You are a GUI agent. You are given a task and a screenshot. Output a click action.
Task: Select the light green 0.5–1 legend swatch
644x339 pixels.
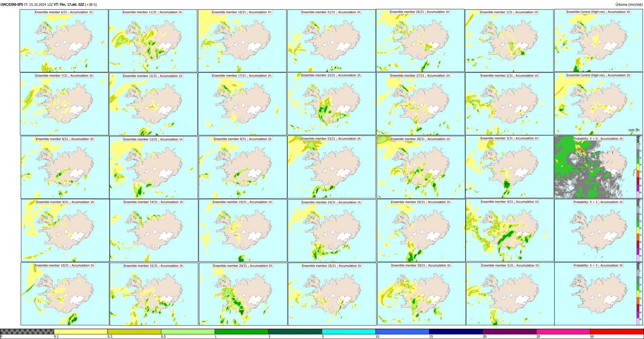(188, 332)
